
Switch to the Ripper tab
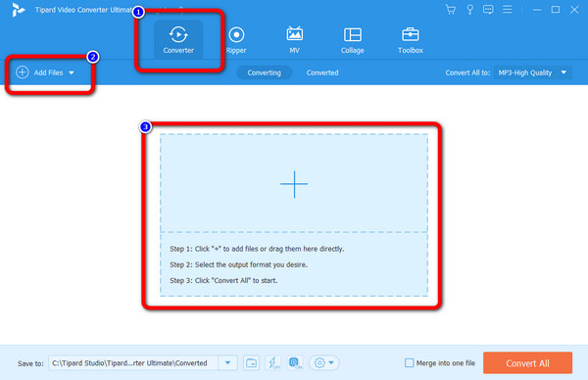236,40
